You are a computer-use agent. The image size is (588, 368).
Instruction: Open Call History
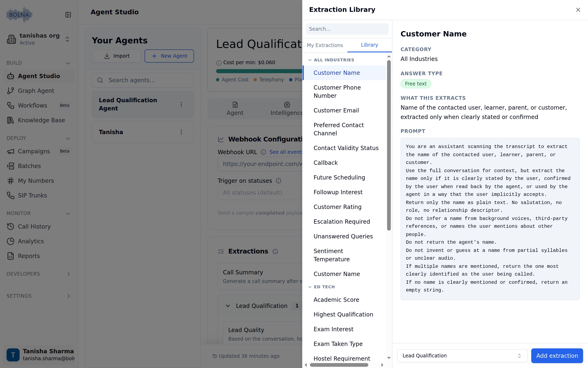point(39,227)
